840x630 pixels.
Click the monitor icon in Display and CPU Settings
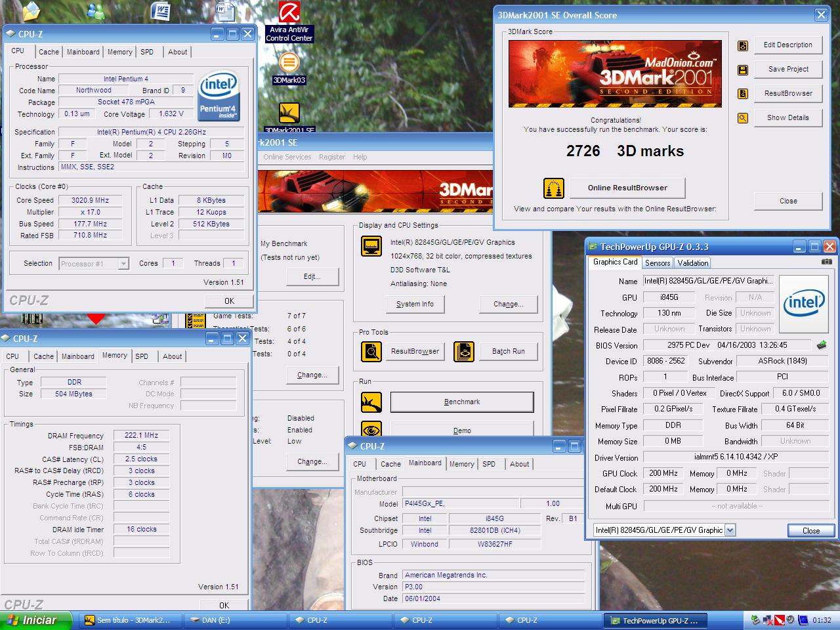click(x=371, y=247)
